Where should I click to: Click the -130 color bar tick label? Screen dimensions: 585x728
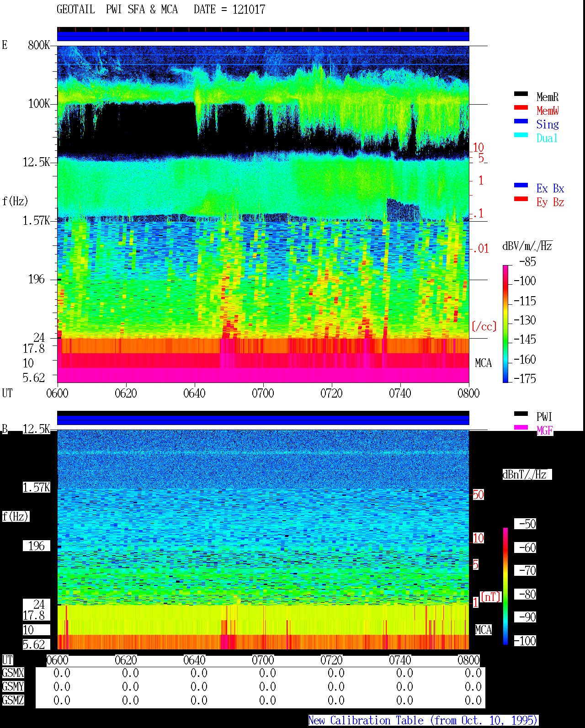(x=525, y=320)
